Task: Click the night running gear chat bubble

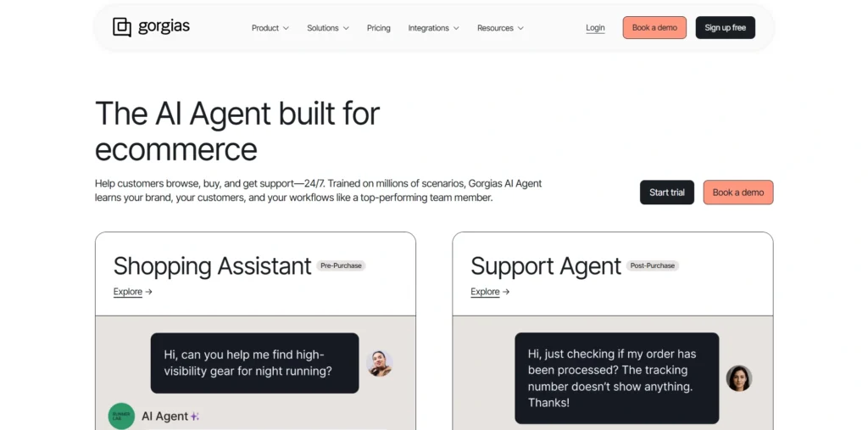Action: [254, 363]
